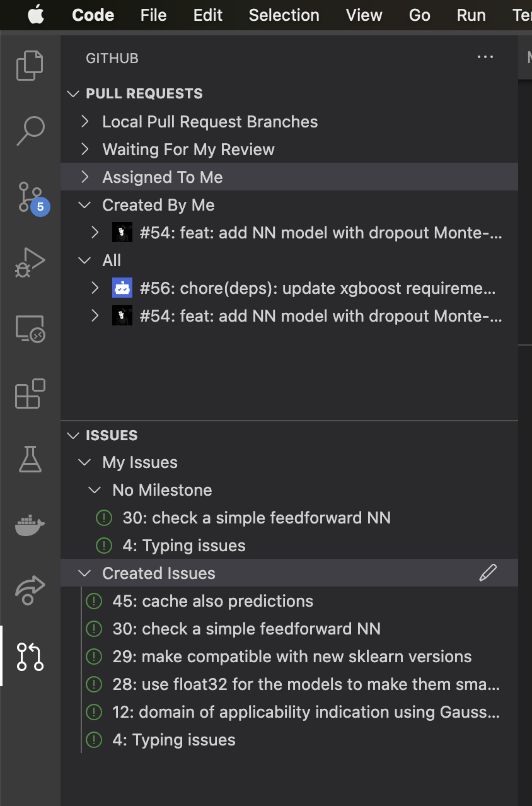The image size is (532, 806).
Task: Open the Apple menu
Action: pos(36,15)
